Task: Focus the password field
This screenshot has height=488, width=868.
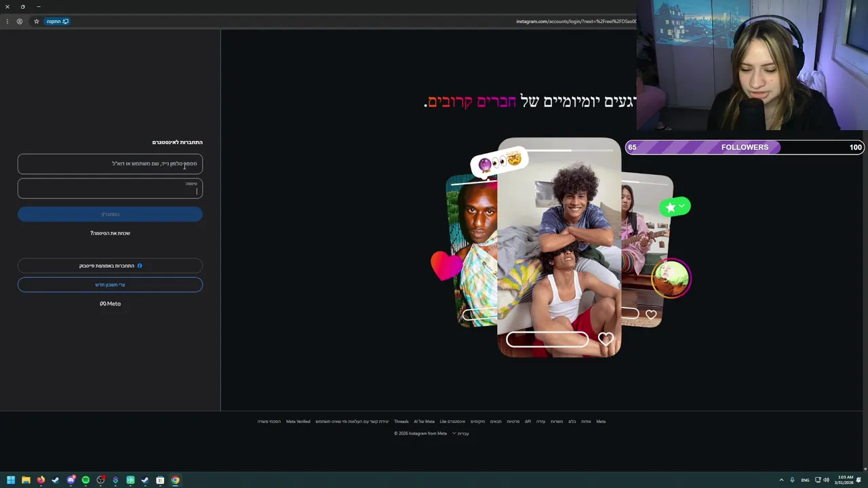Action: [110, 188]
